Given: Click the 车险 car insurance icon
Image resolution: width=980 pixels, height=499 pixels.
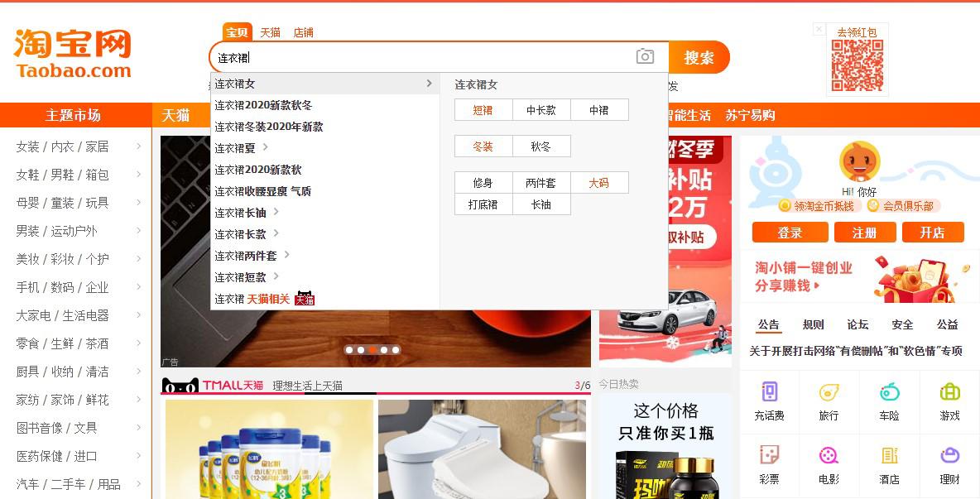Looking at the screenshot, I should pos(888,403).
